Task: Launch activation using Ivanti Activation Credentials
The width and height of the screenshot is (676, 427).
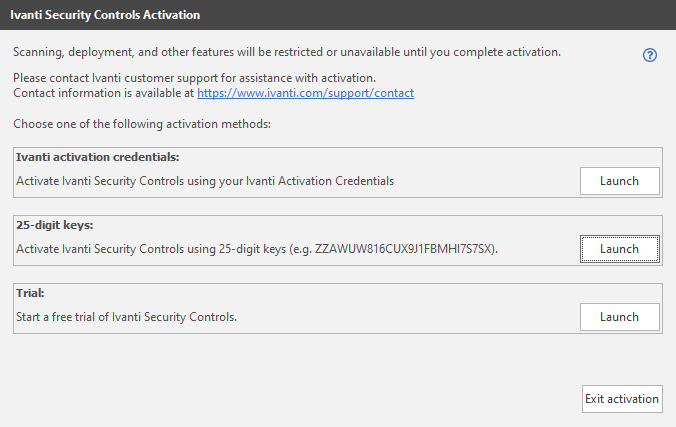Action: click(x=620, y=181)
